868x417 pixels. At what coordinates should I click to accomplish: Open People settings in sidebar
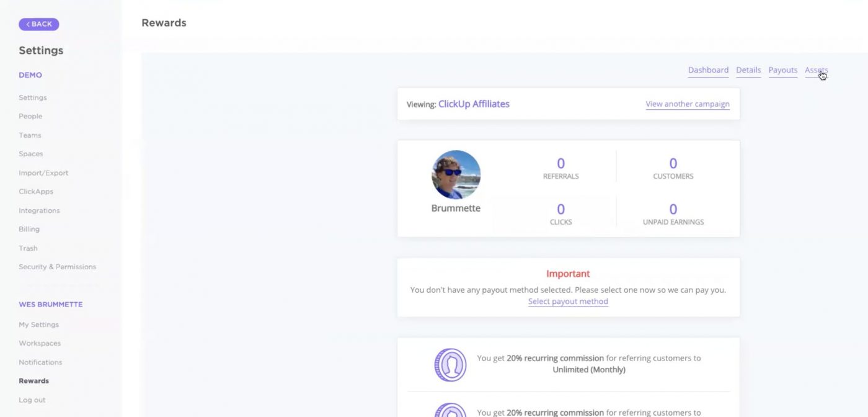click(x=30, y=116)
